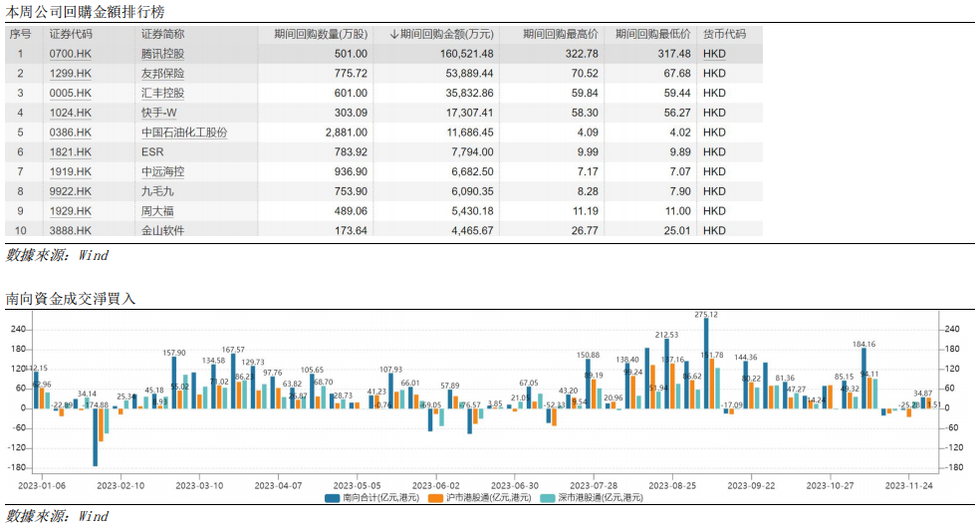The height and width of the screenshot is (527, 980).
Task: Select the 11,686.45 amount cell
Action: [469, 132]
